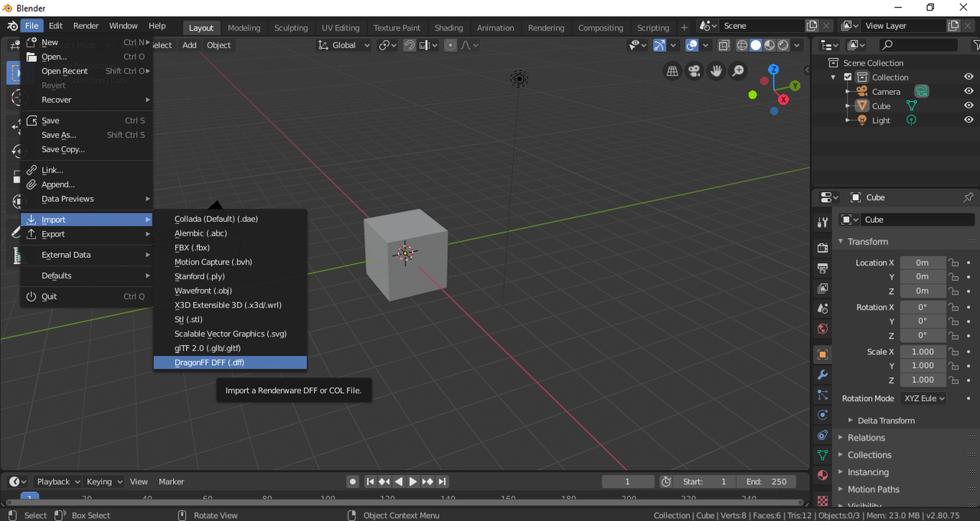Click the Location X value field

[x=923, y=262]
